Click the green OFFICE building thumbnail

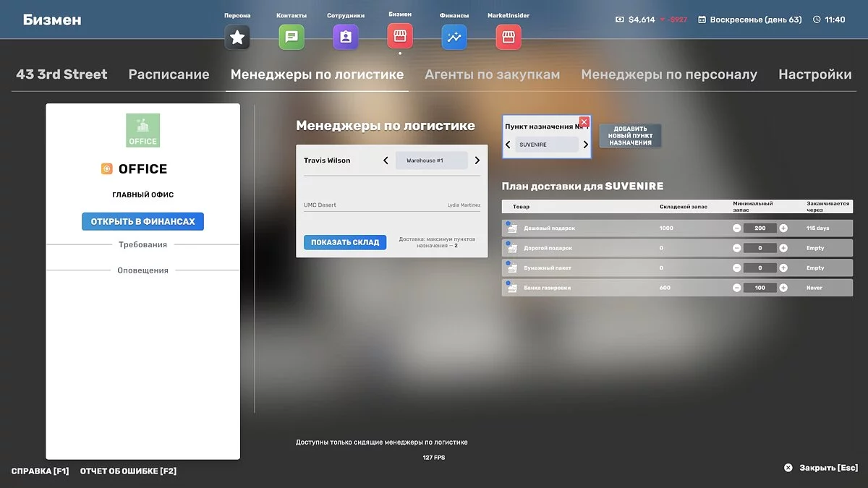coord(142,130)
